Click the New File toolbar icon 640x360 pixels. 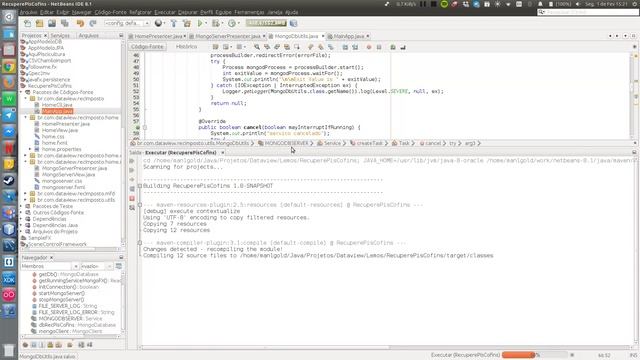click(27, 24)
